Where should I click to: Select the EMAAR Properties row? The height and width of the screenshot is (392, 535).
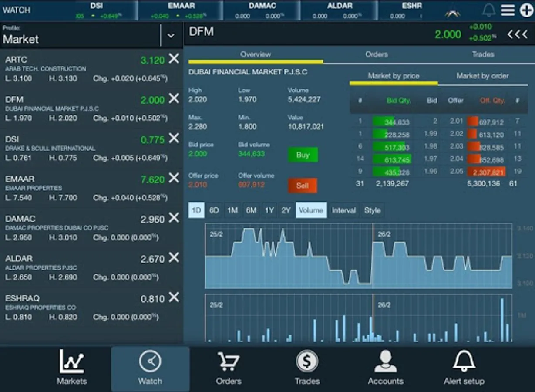click(91, 188)
